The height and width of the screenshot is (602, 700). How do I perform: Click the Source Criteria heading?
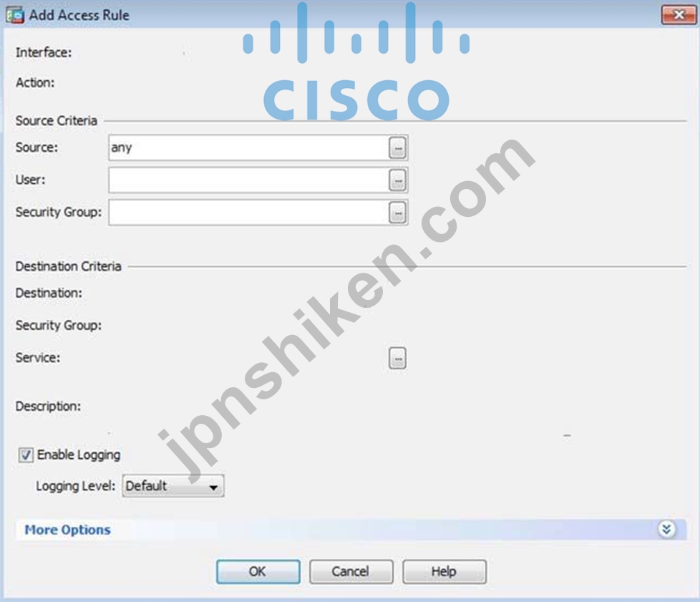(x=57, y=120)
